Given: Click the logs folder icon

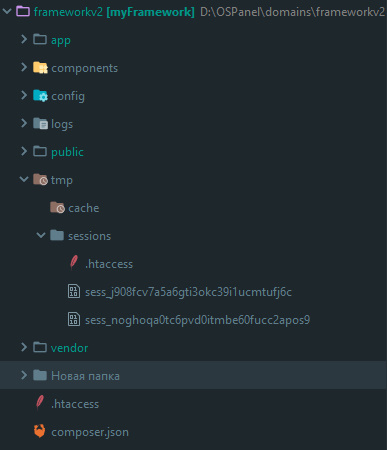Looking at the screenshot, I should pos(40,124).
